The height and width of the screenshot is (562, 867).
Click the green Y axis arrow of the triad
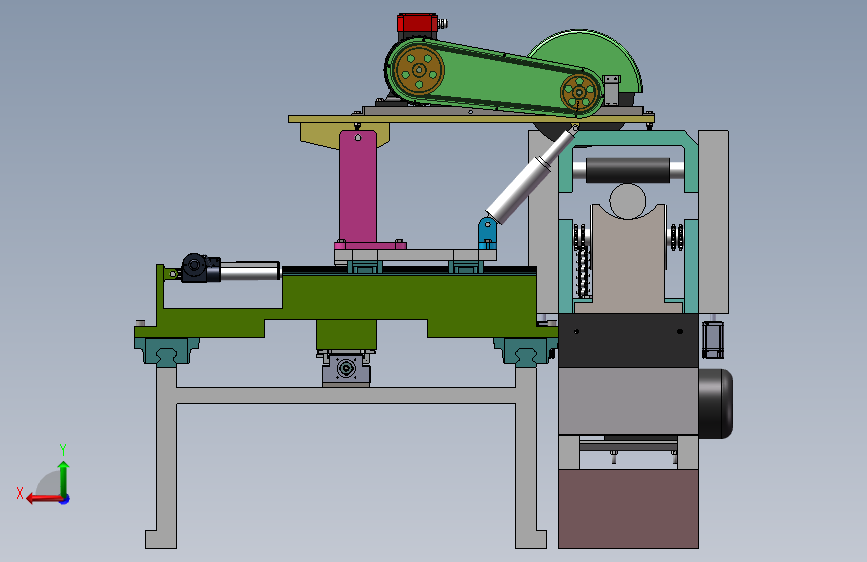click(64, 478)
